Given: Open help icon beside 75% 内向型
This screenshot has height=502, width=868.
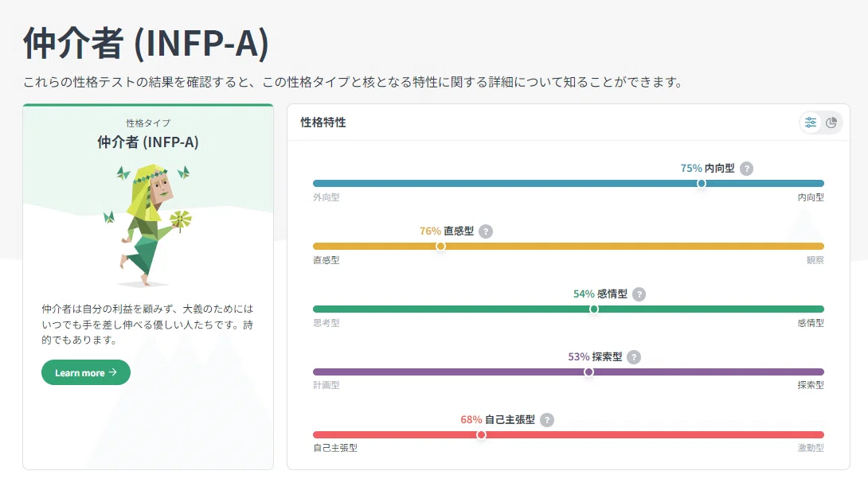Looking at the screenshot, I should (746, 169).
